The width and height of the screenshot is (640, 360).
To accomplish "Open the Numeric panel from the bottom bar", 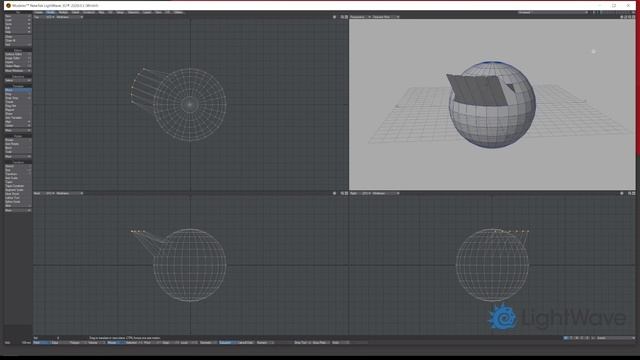I will (x=265, y=343).
